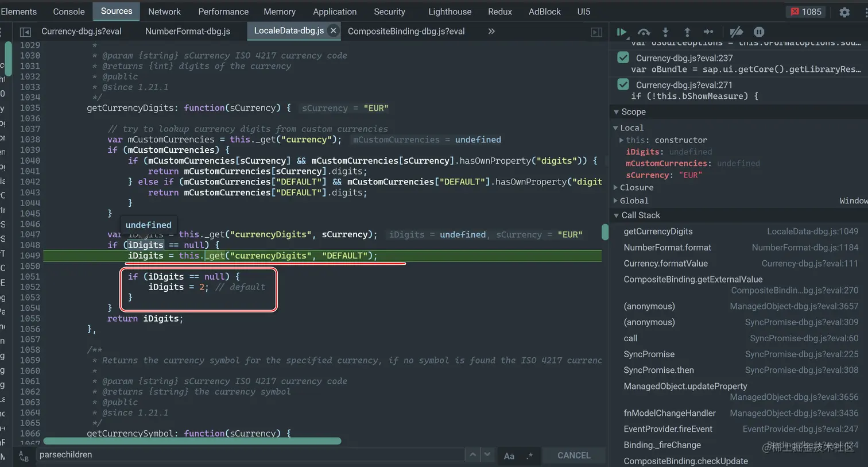Switch to the Application tab
This screenshot has height=467, width=868.
335,11
